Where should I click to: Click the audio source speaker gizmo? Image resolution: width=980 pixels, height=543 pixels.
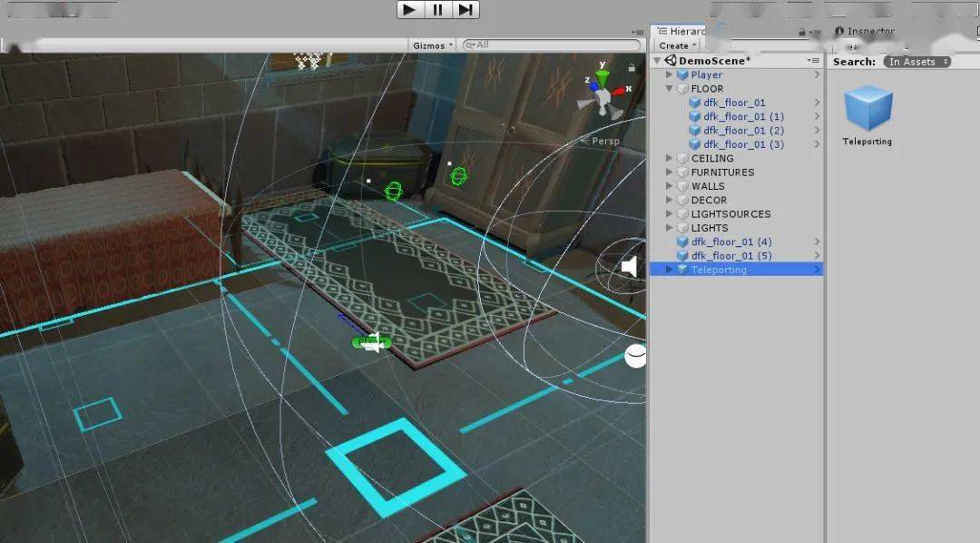pyautogui.click(x=628, y=267)
